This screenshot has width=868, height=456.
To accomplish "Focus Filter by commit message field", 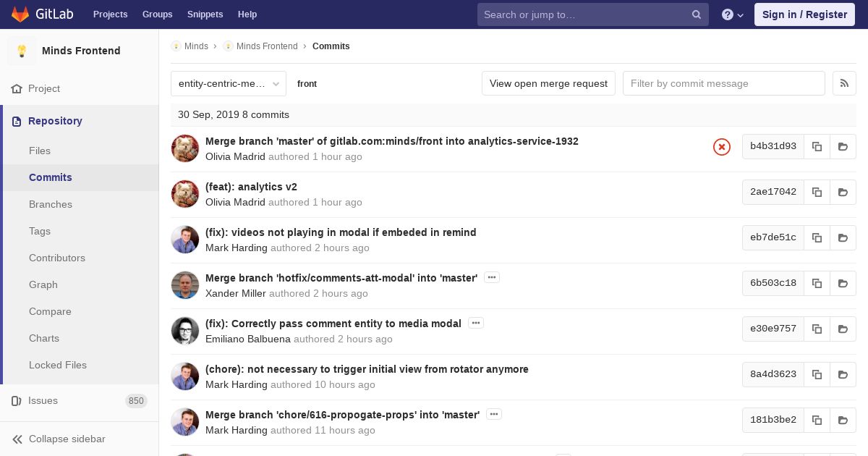I will pyautogui.click(x=724, y=83).
